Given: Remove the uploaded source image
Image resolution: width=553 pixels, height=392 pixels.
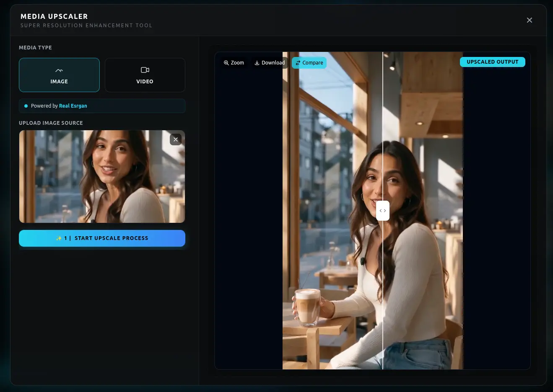Looking at the screenshot, I should coord(176,139).
